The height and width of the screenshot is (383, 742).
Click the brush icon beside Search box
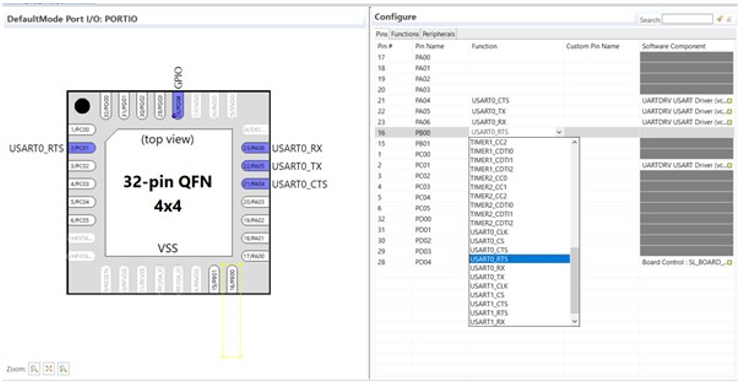click(719, 19)
